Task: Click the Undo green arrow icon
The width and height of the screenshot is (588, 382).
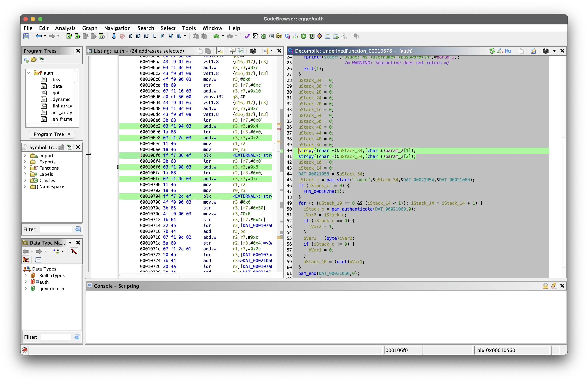Action: click(216, 36)
